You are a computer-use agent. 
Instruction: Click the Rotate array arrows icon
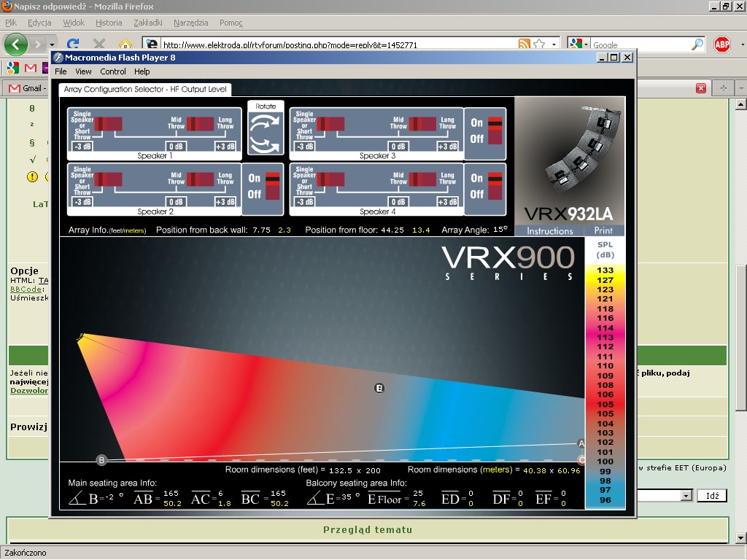point(266,133)
